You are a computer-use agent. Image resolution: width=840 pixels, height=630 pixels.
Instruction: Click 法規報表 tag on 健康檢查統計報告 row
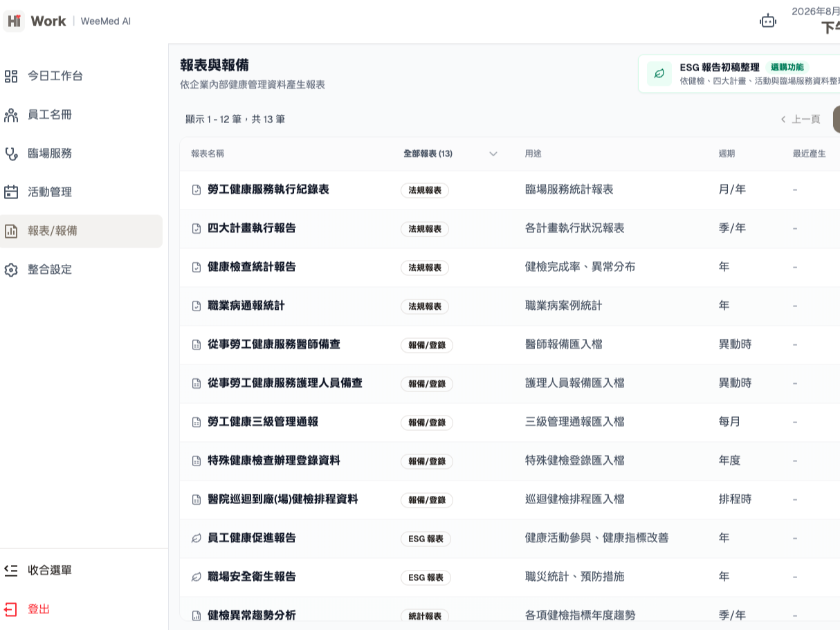(x=425, y=268)
